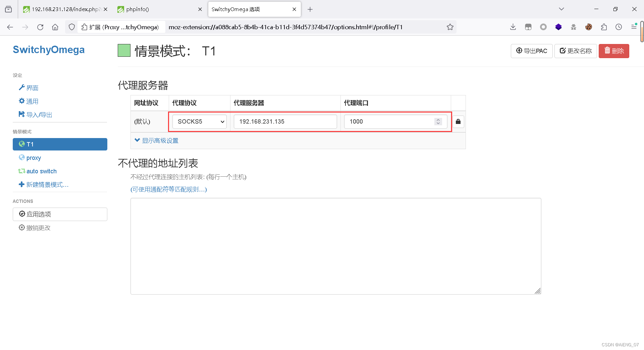This screenshot has width=644, height=350.
Task: Click the bypass list text area
Action: 336,246
